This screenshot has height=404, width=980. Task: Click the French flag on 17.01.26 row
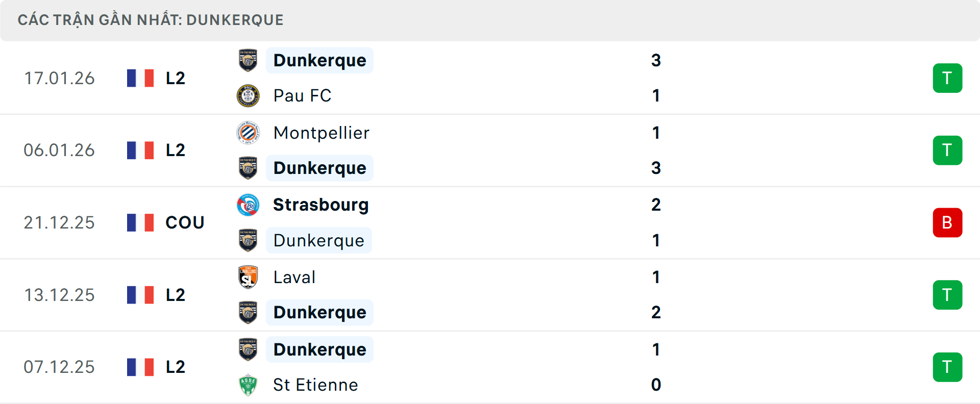tap(140, 78)
